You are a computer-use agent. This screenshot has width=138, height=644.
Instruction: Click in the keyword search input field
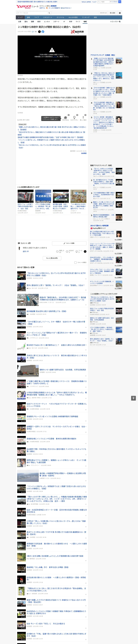(32, 13)
